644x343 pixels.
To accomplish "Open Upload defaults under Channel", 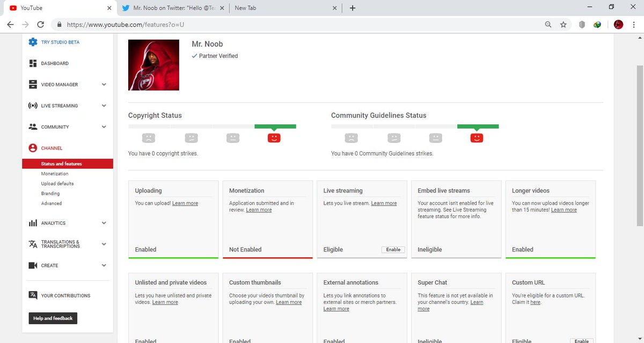I will pos(57,183).
